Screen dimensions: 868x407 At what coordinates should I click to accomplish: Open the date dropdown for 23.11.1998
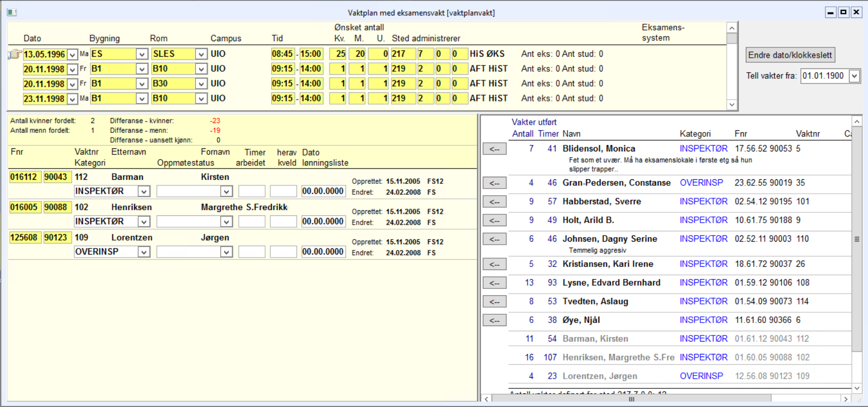coord(73,99)
